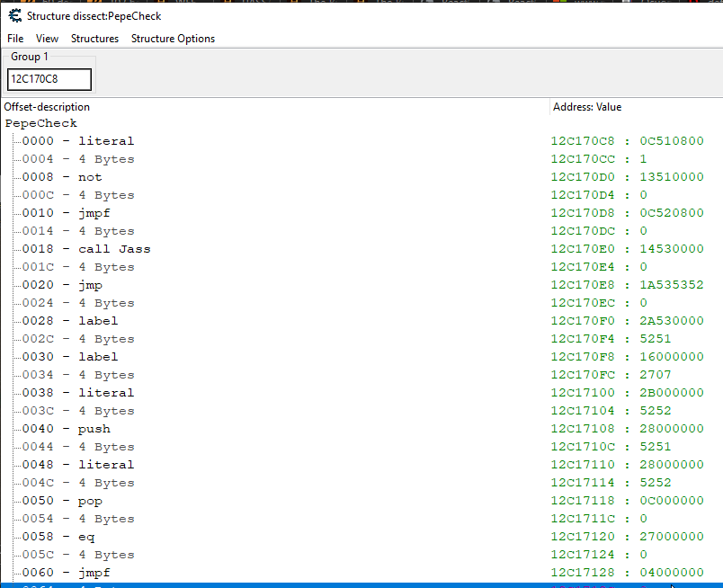This screenshot has width=723, height=588.
Task: Select row 0018 - call Jass
Action: (x=86, y=249)
